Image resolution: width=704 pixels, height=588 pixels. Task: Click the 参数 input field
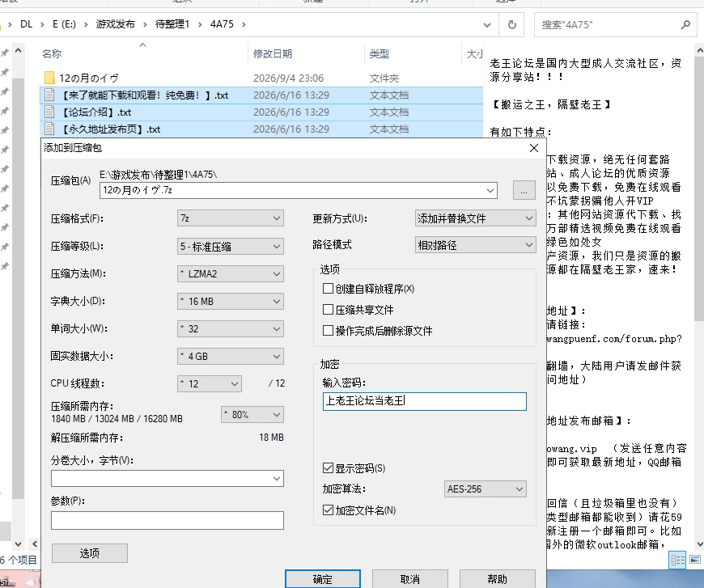coord(168,520)
